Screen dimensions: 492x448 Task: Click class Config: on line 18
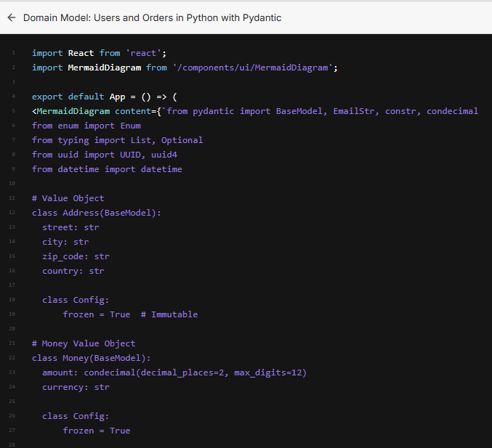coord(76,300)
